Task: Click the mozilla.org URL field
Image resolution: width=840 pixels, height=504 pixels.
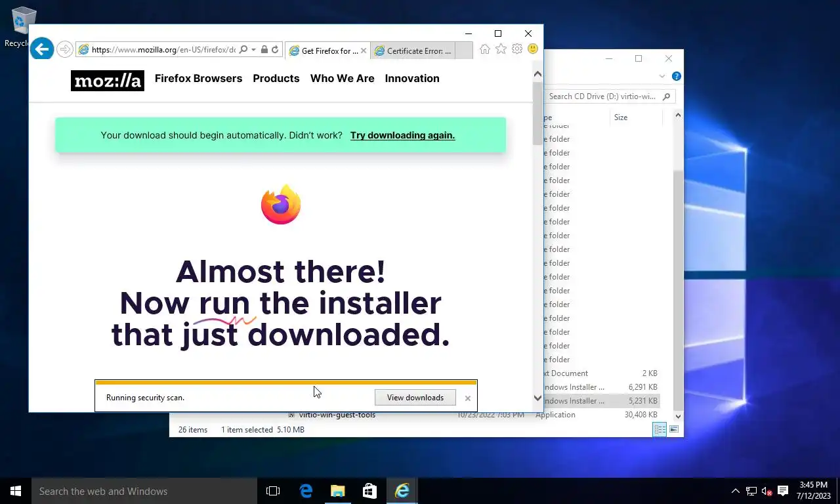Action: [x=163, y=50]
